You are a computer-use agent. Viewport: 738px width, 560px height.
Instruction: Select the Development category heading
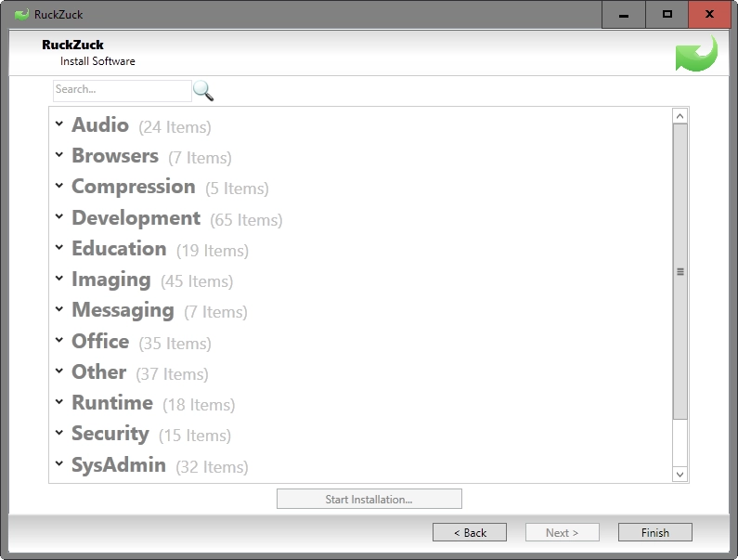click(x=136, y=218)
